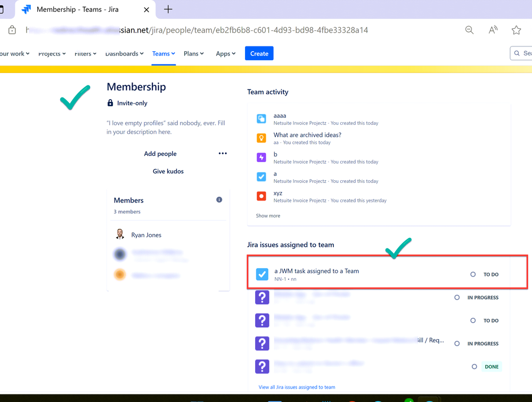Open the Filters dropdown menu
The width and height of the screenshot is (532, 402).
click(x=86, y=54)
